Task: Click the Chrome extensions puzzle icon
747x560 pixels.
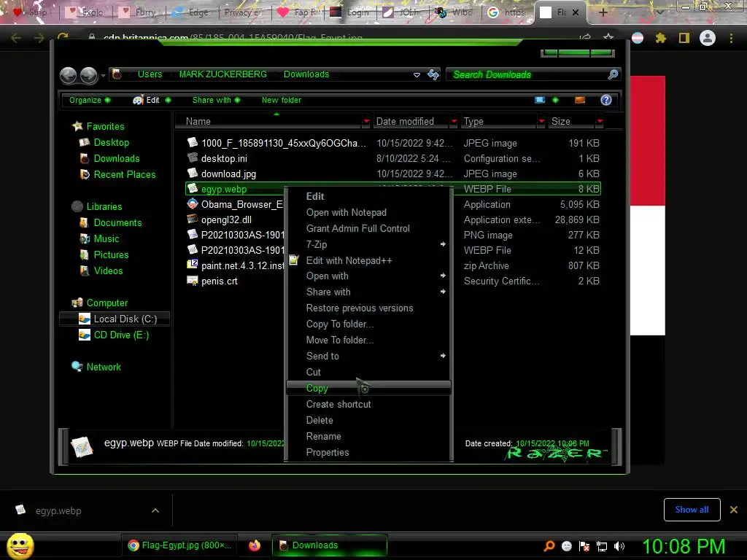Action: (661, 38)
